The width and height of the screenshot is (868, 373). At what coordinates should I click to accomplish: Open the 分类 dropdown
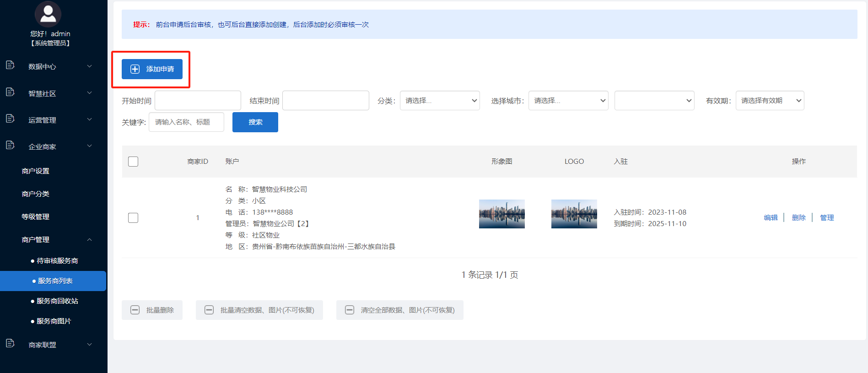(440, 101)
